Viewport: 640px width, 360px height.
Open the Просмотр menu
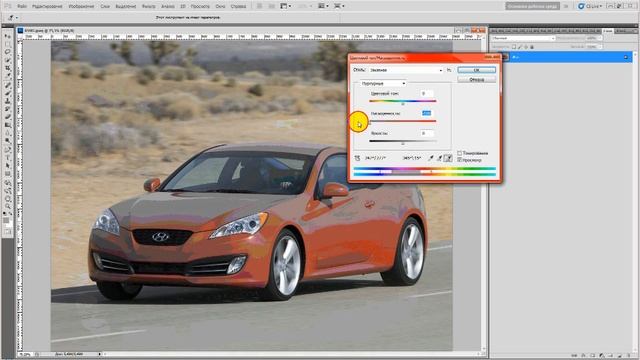200,7
